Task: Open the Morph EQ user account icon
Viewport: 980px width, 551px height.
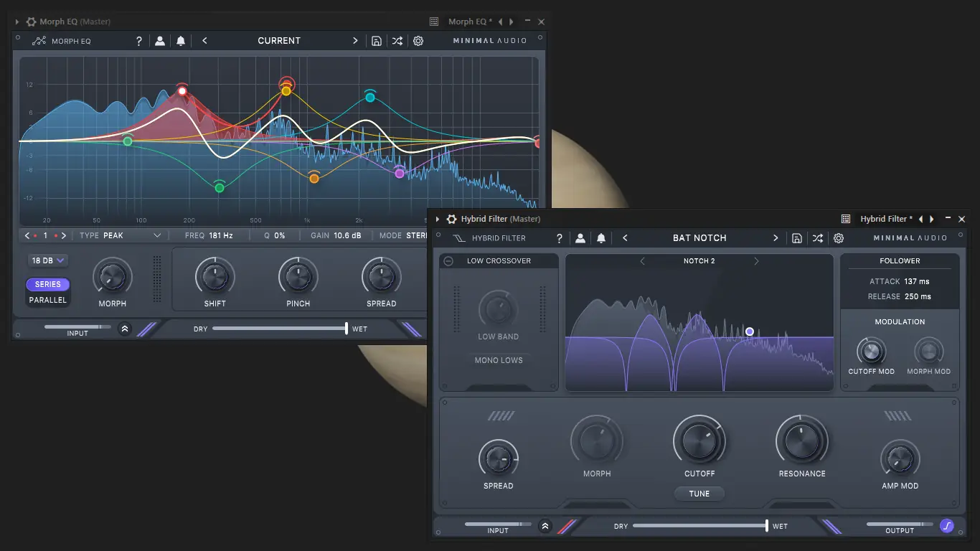Action: click(160, 41)
